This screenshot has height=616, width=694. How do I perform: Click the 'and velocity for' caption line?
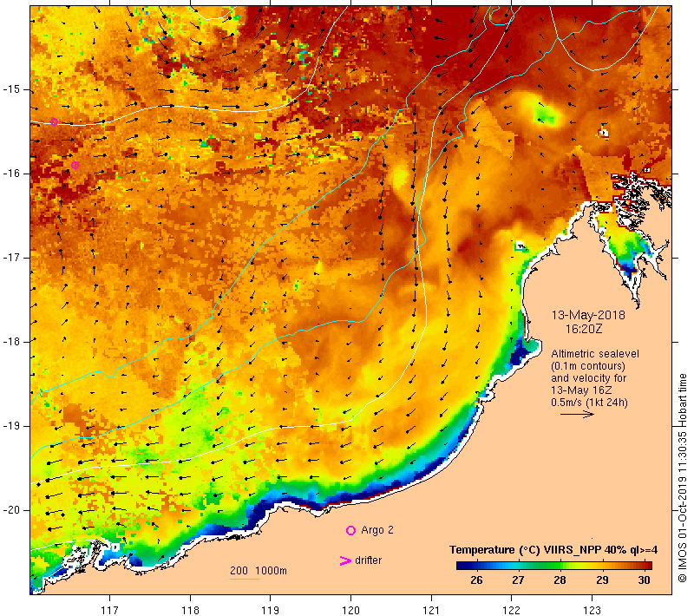(x=589, y=378)
